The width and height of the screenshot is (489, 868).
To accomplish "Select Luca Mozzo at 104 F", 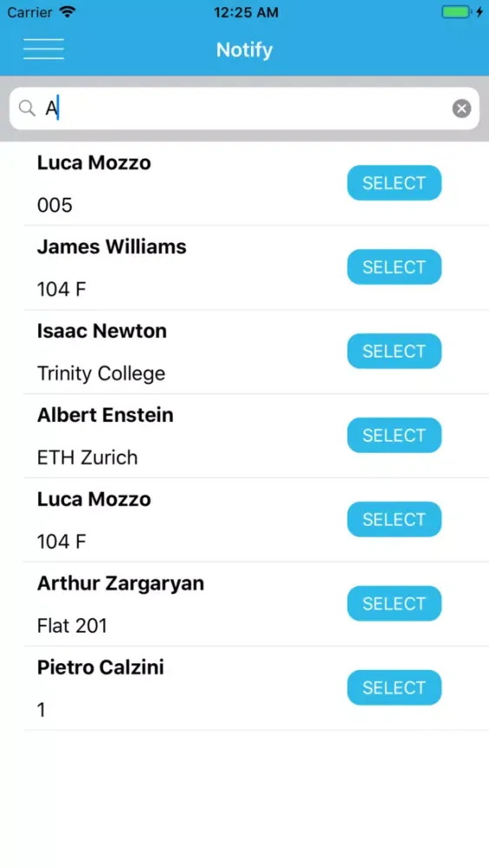I will click(x=394, y=519).
